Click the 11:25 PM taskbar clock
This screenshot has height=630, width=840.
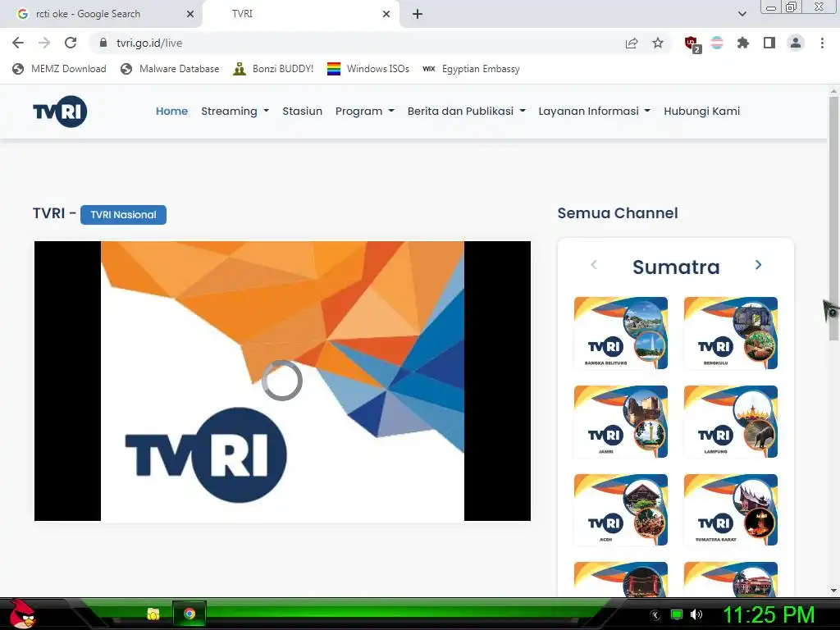pyautogui.click(x=769, y=614)
